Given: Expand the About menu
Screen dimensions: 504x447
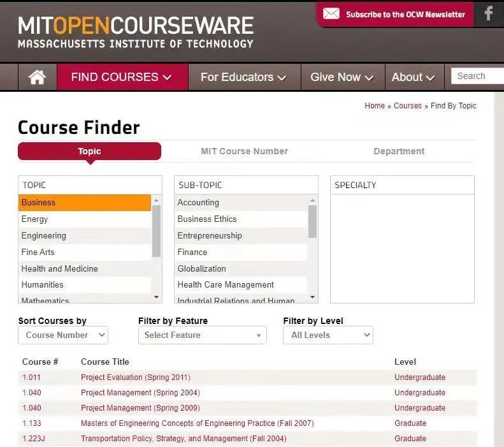Looking at the screenshot, I should click(414, 77).
